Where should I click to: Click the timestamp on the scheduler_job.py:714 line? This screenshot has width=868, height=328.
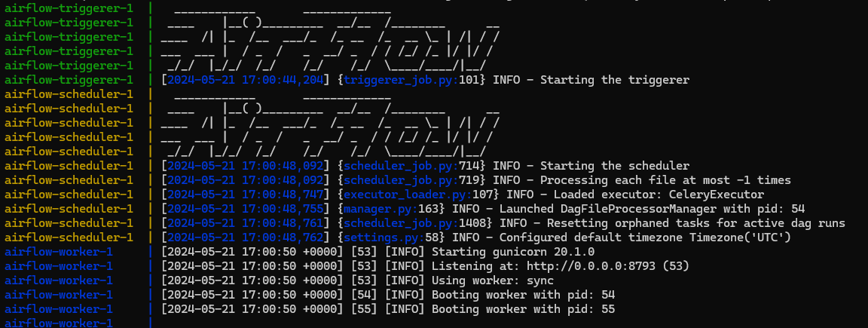point(245,166)
